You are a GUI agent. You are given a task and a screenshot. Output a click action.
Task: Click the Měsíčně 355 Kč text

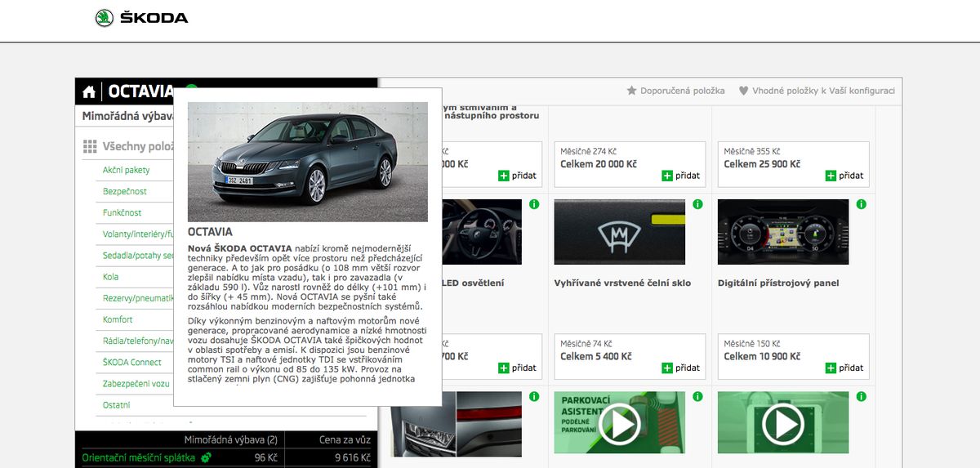click(x=752, y=151)
